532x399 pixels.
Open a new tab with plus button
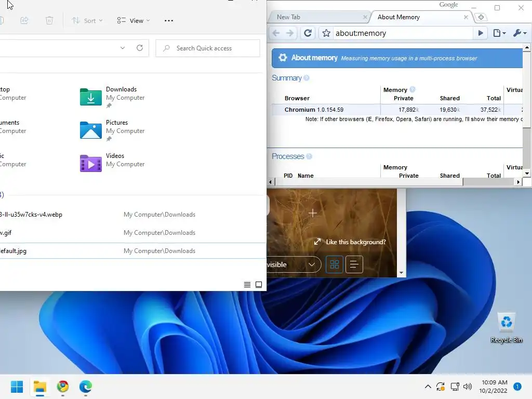click(x=481, y=17)
